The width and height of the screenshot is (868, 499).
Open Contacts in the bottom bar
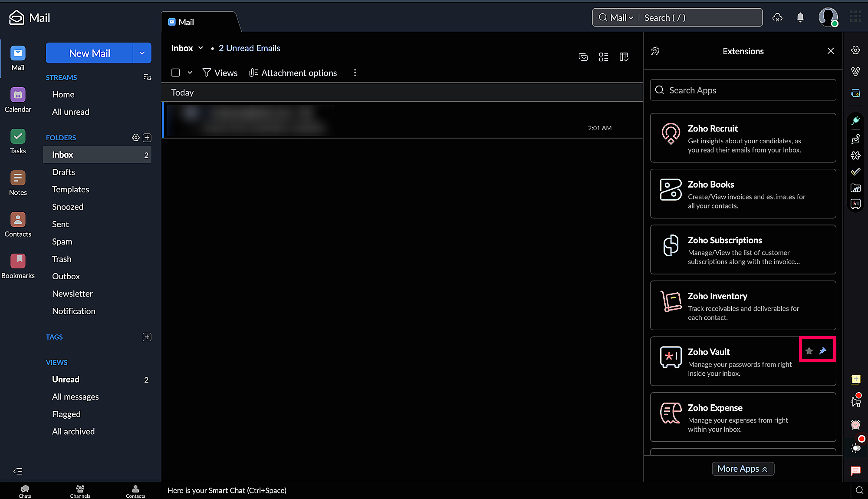(135, 491)
